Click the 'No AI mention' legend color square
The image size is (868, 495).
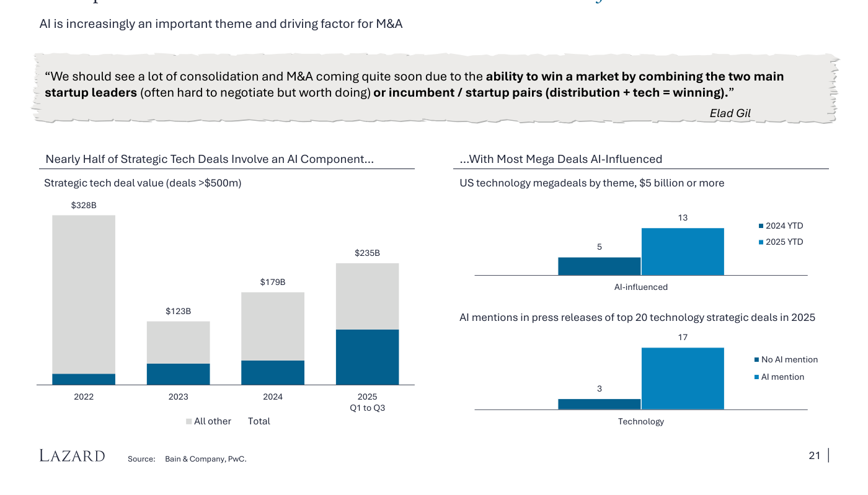click(x=757, y=360)
